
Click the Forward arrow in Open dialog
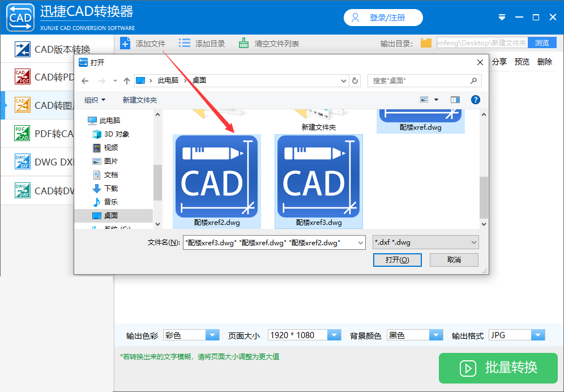point(102,81)
